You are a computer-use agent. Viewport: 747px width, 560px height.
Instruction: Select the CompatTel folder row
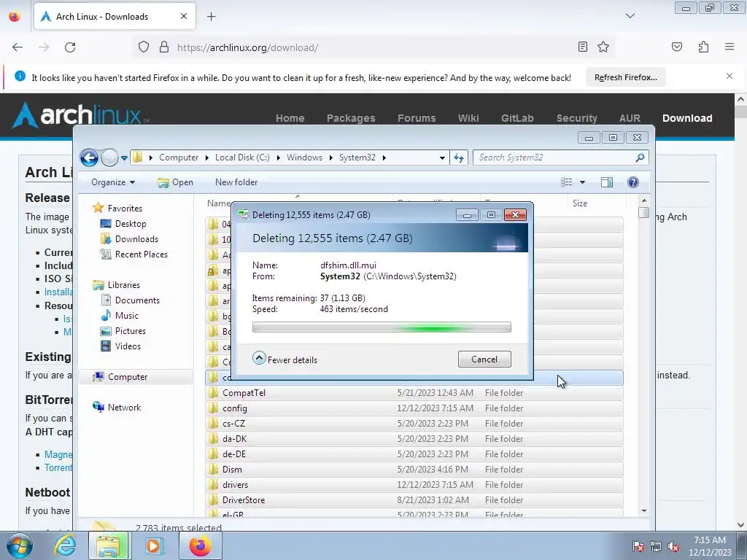[x=414, y=393]
